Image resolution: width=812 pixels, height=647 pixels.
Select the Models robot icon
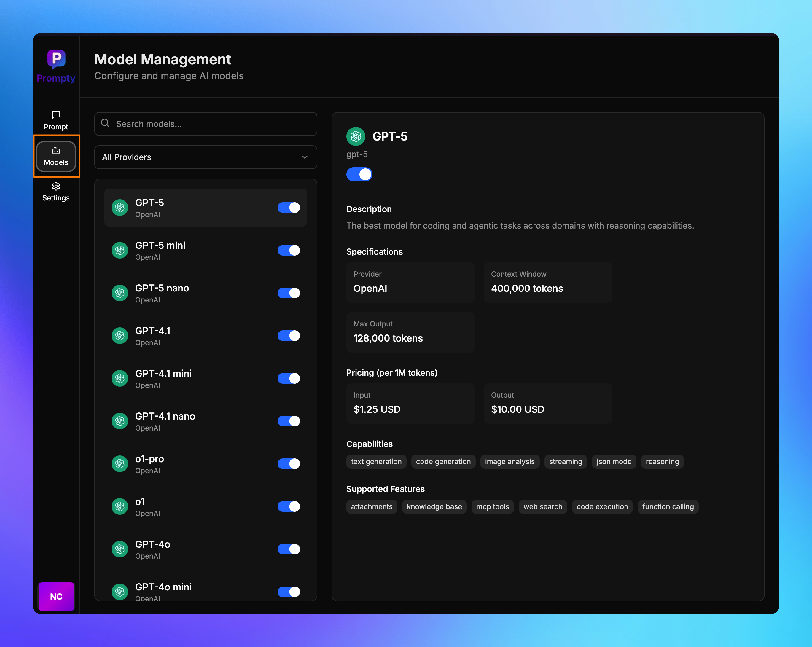tap(56, 151)
